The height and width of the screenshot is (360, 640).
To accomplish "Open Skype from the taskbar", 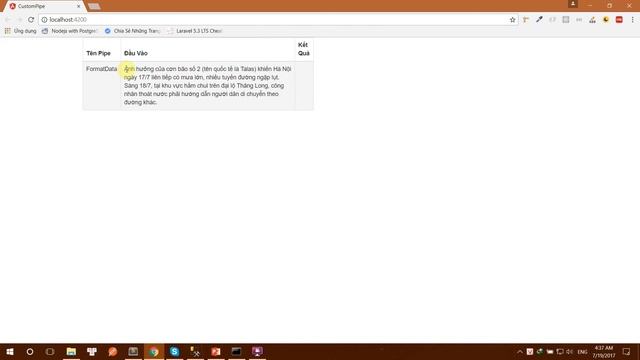I will 174,351.
